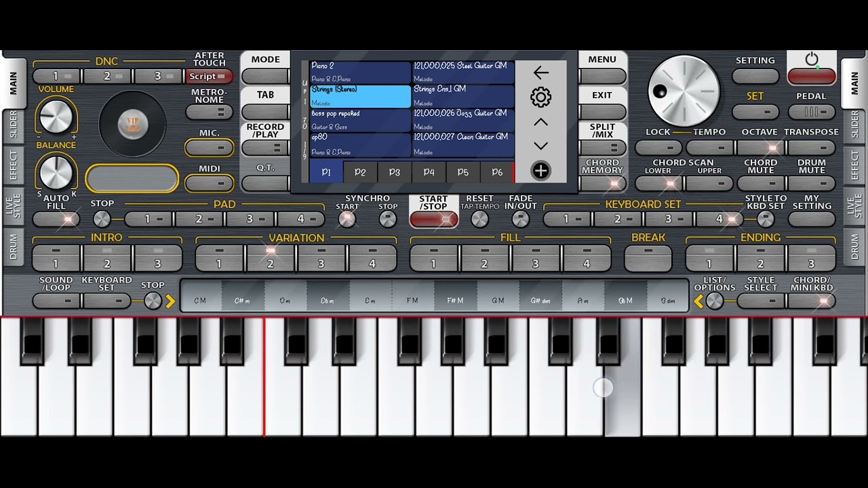Toggle the DRUM MUTE button
The width and height of the screenshot is (868, 488).
point(812,183)
